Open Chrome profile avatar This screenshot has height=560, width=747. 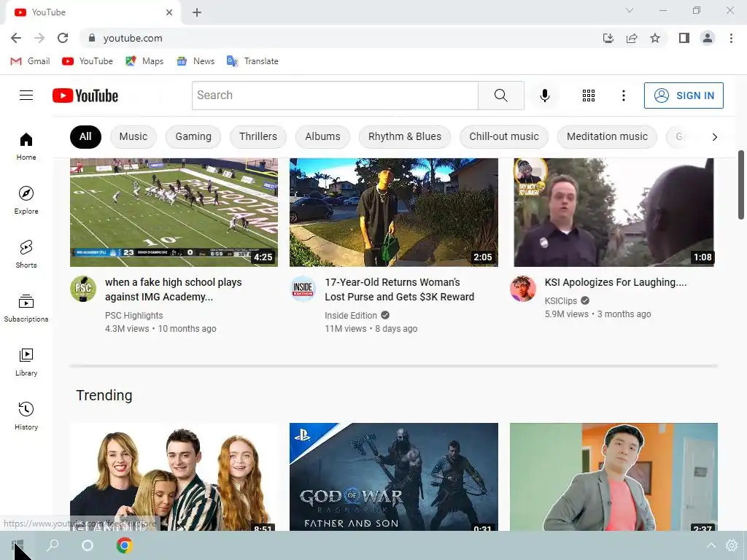tap(708, 38)
